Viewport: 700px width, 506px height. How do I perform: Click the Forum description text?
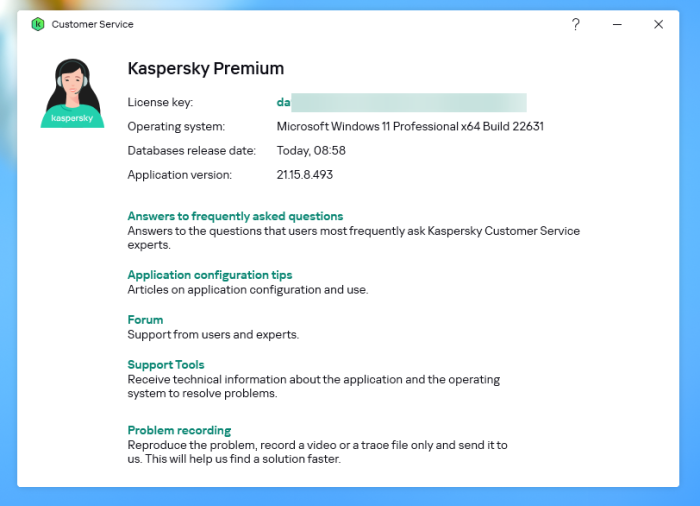click(213, 334)
